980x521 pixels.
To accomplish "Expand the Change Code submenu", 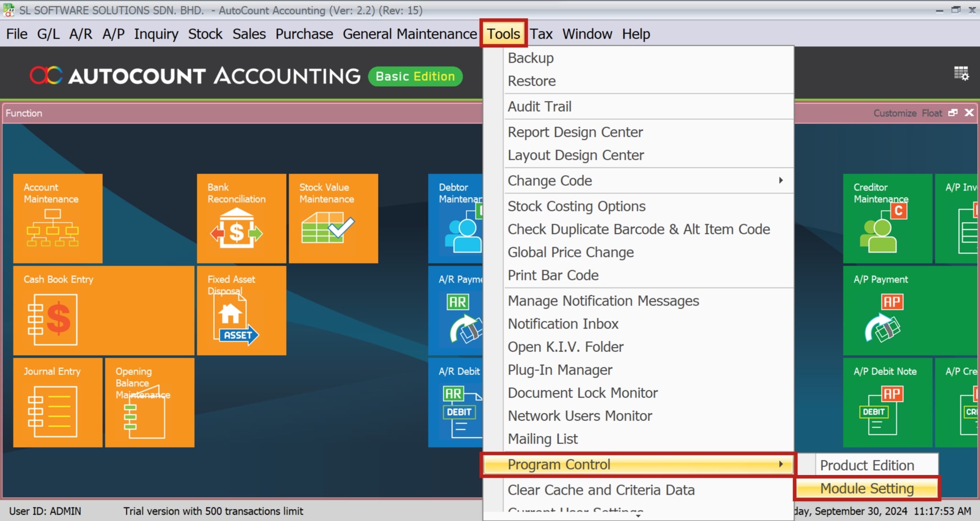I will pyautogui.click(x=549, y=181).
